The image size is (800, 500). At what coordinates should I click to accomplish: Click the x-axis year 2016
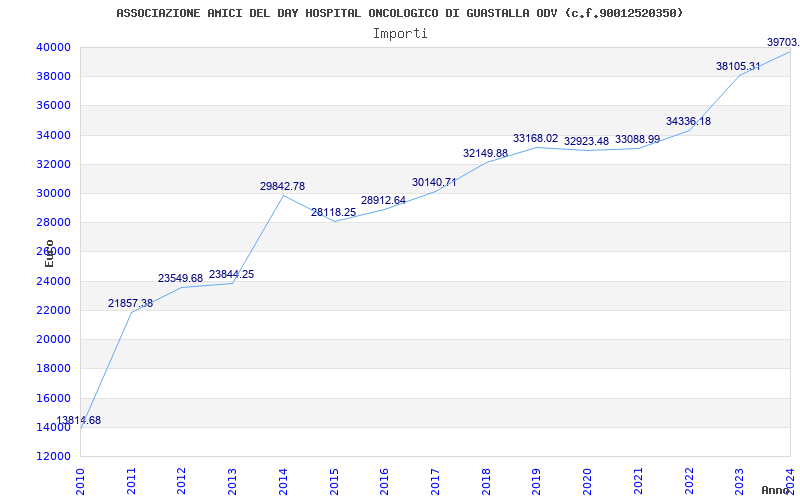coord(385,482)
